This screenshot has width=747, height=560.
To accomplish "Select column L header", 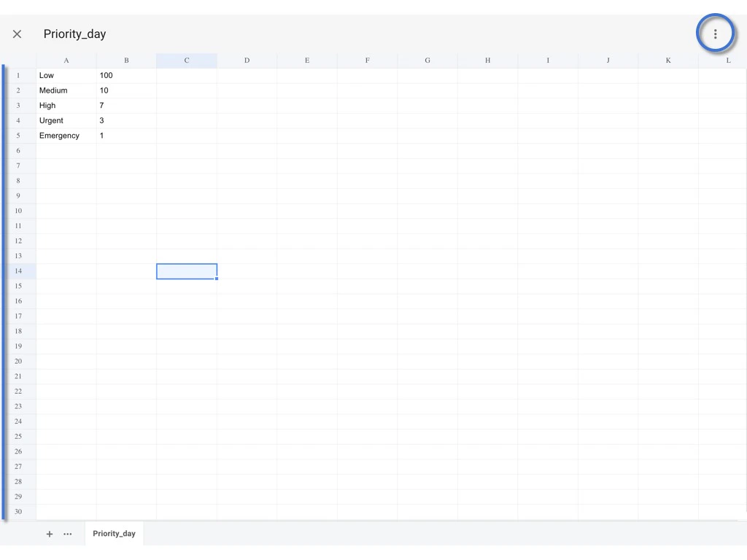I will (728, 60).
